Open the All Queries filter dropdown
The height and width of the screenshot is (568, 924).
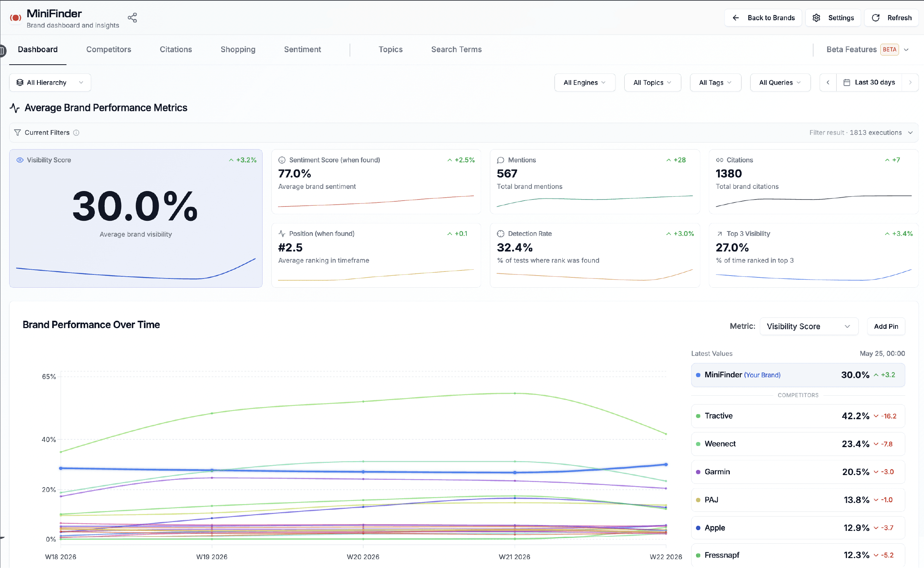(780, 83)
